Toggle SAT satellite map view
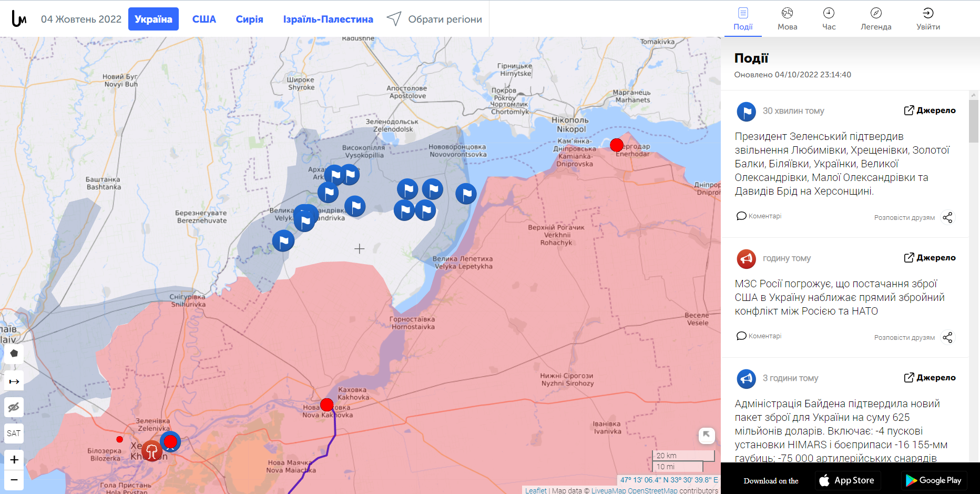This screenshot has height=494, width=980. [14, 433]
